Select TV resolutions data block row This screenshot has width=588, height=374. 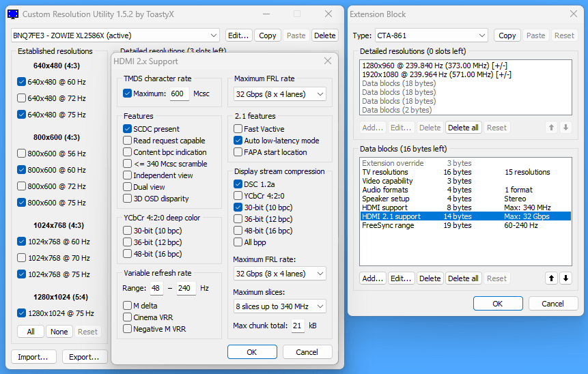click(465, 172)
